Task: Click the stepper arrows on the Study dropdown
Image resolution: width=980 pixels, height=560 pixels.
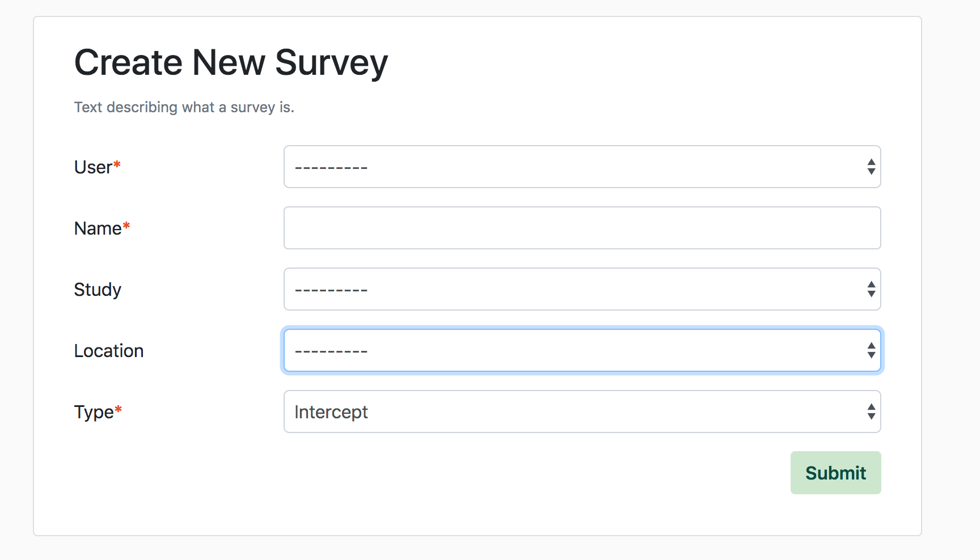Action: tap(872, 289)
